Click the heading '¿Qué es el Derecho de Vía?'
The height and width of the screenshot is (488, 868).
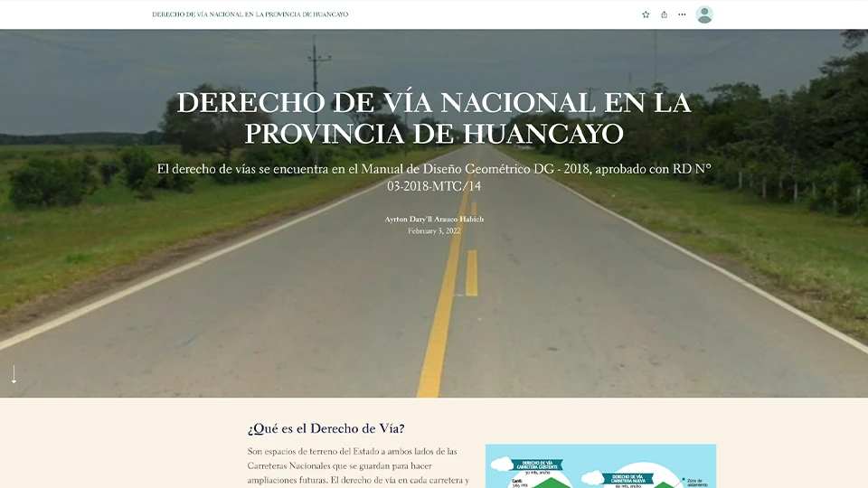(x=325, y=428)
